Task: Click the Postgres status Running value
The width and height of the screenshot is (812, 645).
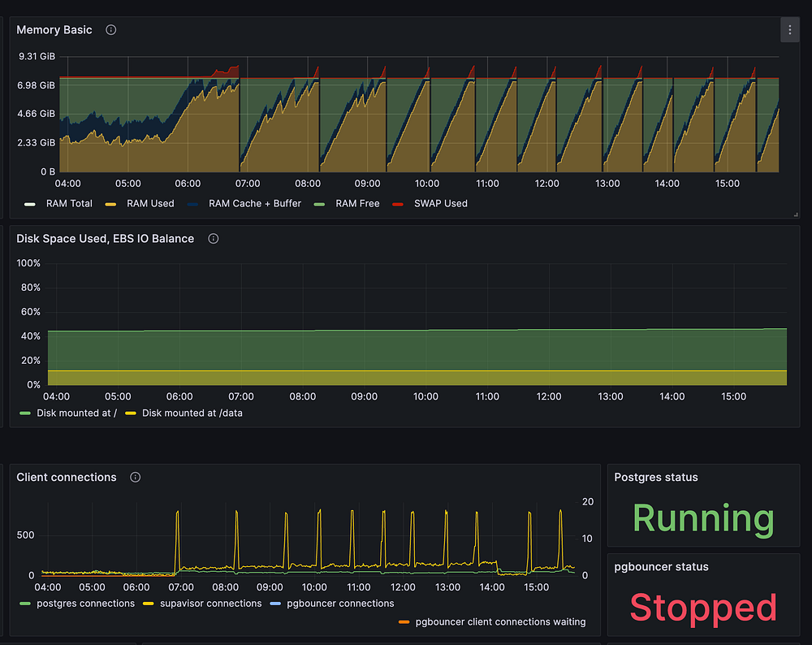Action: click(702, 518)
